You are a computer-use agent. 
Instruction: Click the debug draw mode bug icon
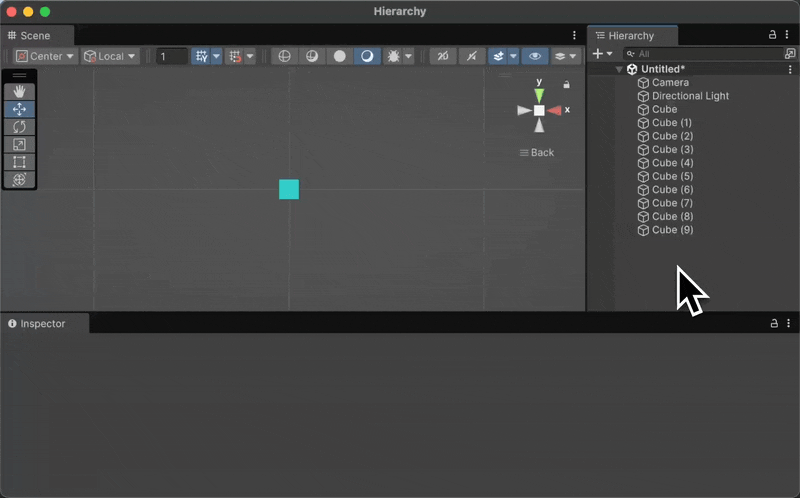393,56
